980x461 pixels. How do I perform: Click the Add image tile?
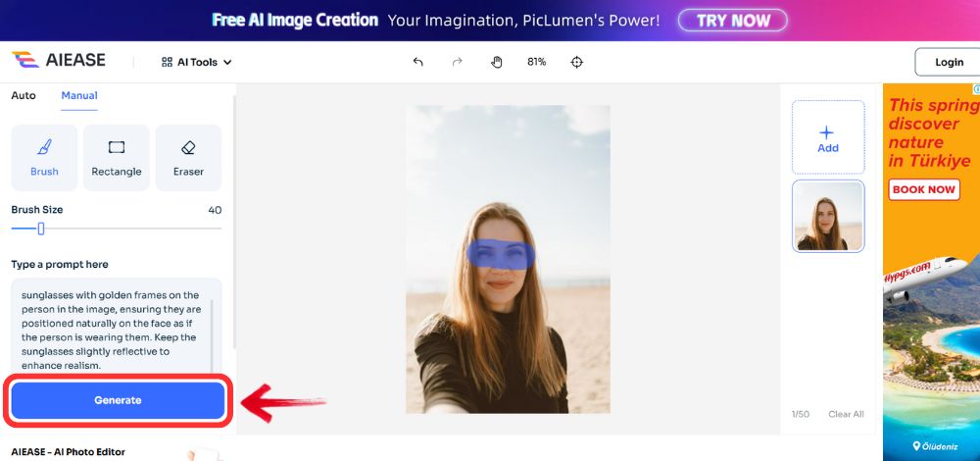[x=828, y=137]
